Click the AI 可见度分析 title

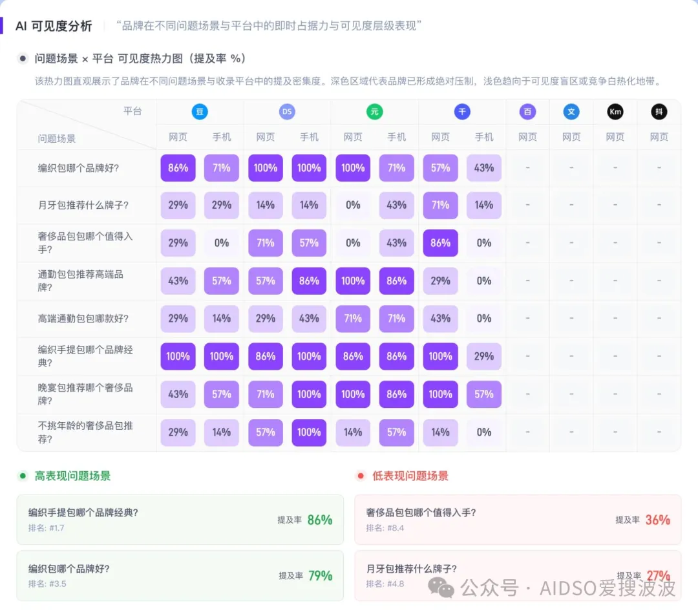[54, 26]
